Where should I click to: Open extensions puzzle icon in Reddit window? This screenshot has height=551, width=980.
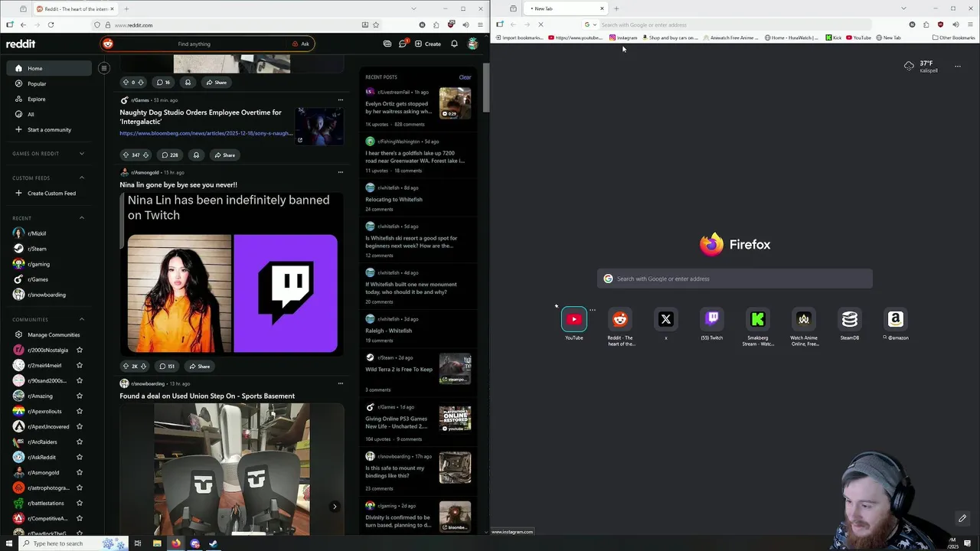coord(436,24)
